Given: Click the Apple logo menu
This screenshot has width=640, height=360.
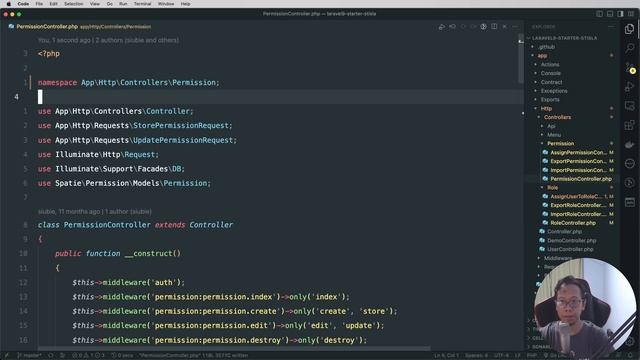Looking at the screenshot, I should 9,4.
